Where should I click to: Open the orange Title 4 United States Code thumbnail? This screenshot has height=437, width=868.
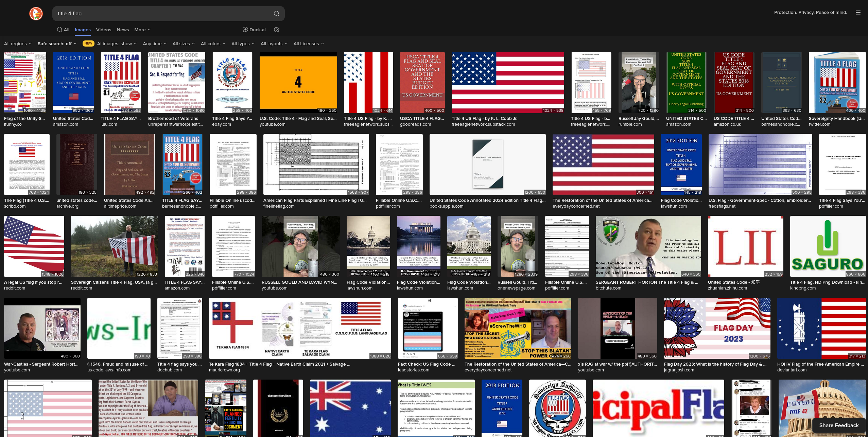[298, 83]
